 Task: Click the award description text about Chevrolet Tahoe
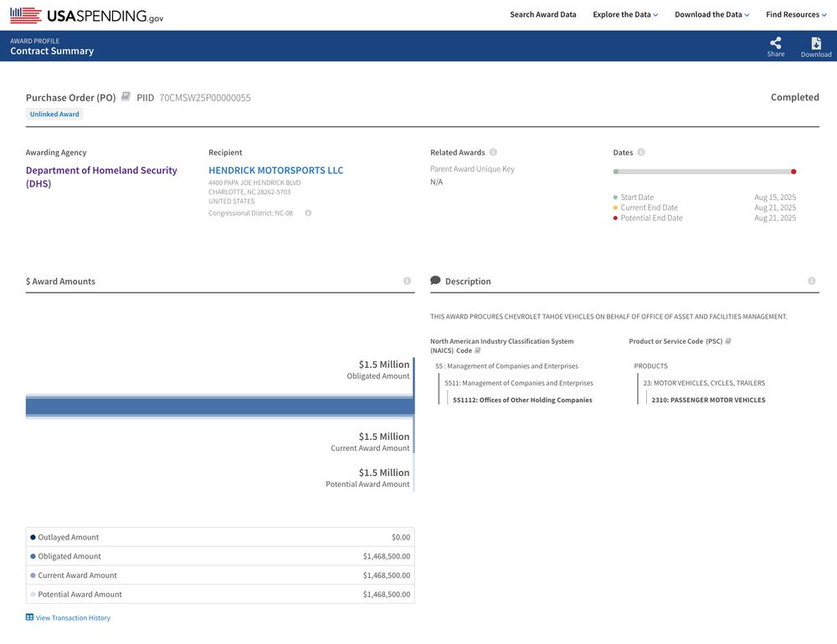click(608, 316)
